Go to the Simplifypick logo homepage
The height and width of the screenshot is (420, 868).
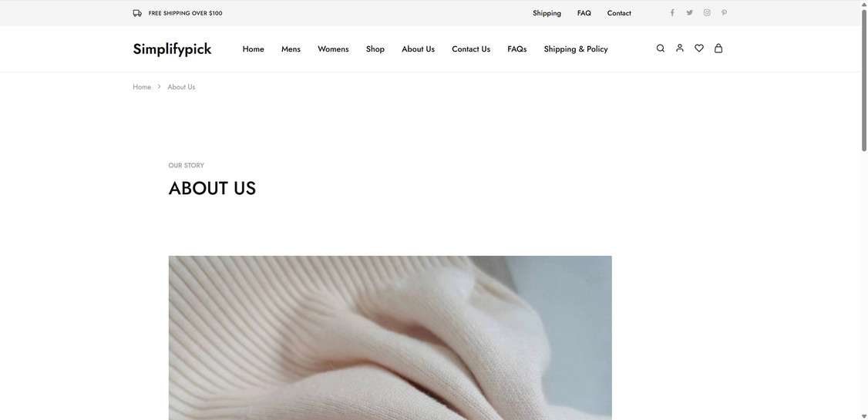point(172,49)
